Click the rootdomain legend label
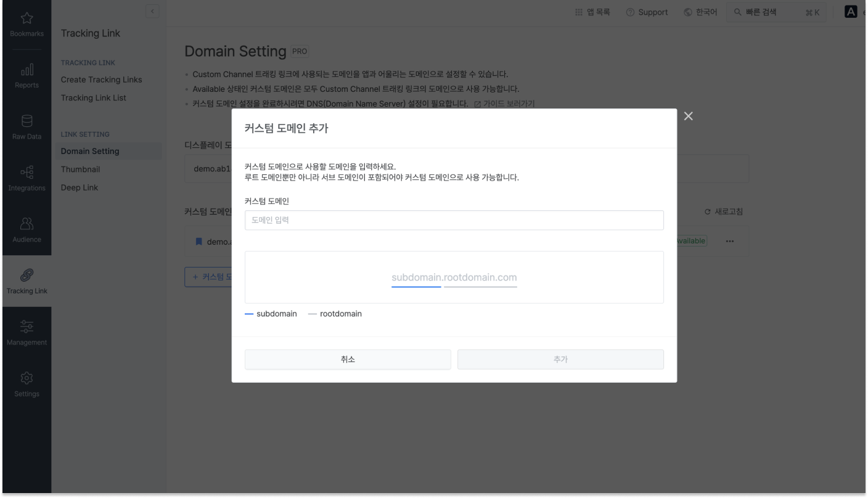The height and width of the screenshot is (498, 868). 341,314
